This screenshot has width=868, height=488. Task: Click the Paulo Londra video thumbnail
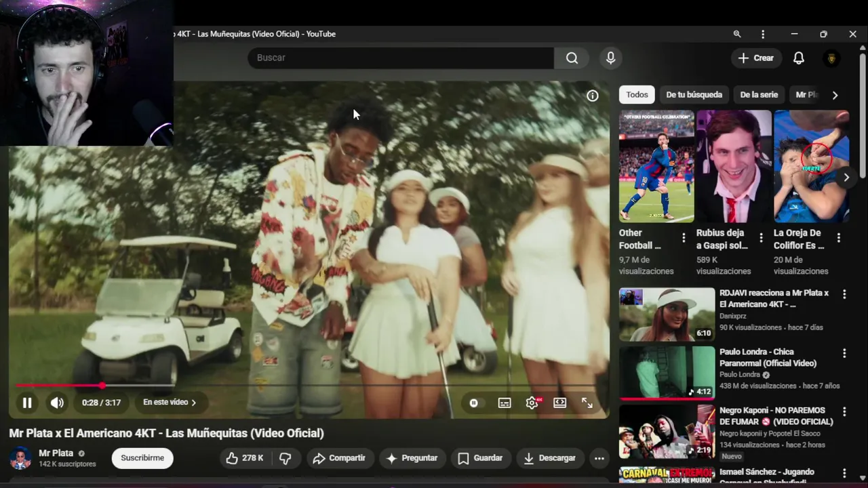[x=667, y=373]
